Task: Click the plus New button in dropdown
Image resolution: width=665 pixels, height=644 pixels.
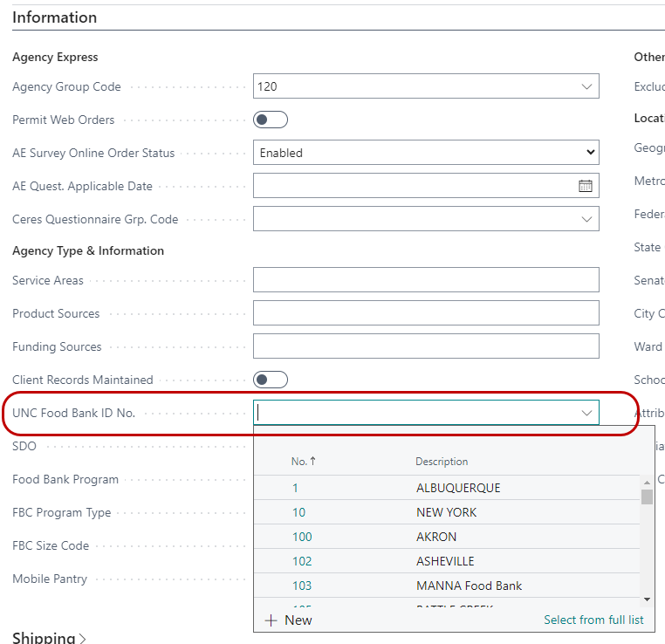Action: click(288, 620)
